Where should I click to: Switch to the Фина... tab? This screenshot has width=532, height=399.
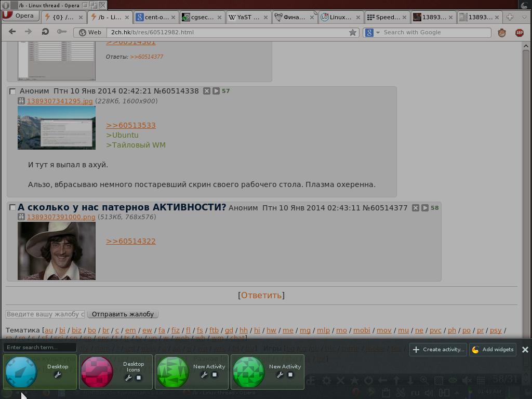(294, 17)
